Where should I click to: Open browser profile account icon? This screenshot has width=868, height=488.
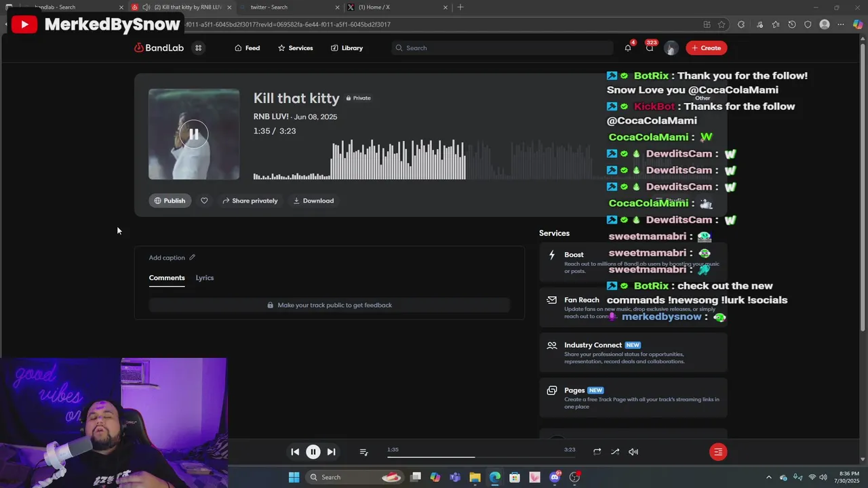coord(825,24)
